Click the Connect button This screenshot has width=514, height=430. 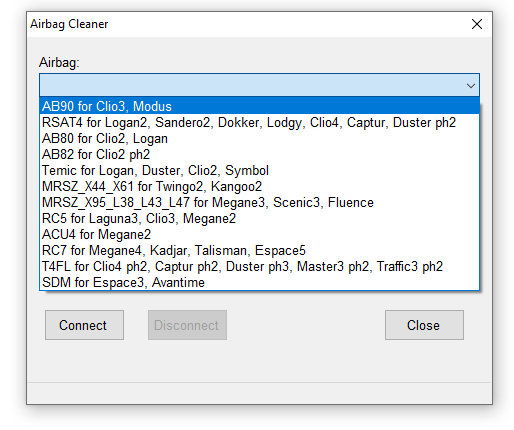click(x=84, y=325)
